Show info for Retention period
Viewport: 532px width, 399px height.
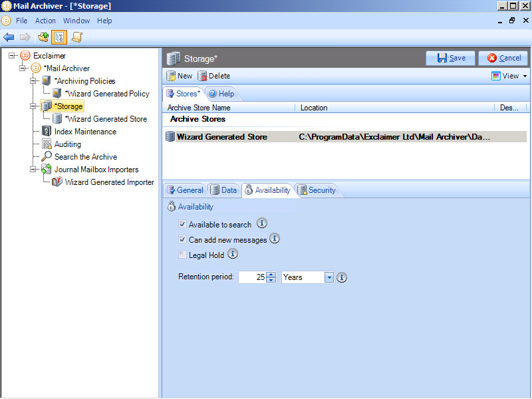[x=342, y=277]
